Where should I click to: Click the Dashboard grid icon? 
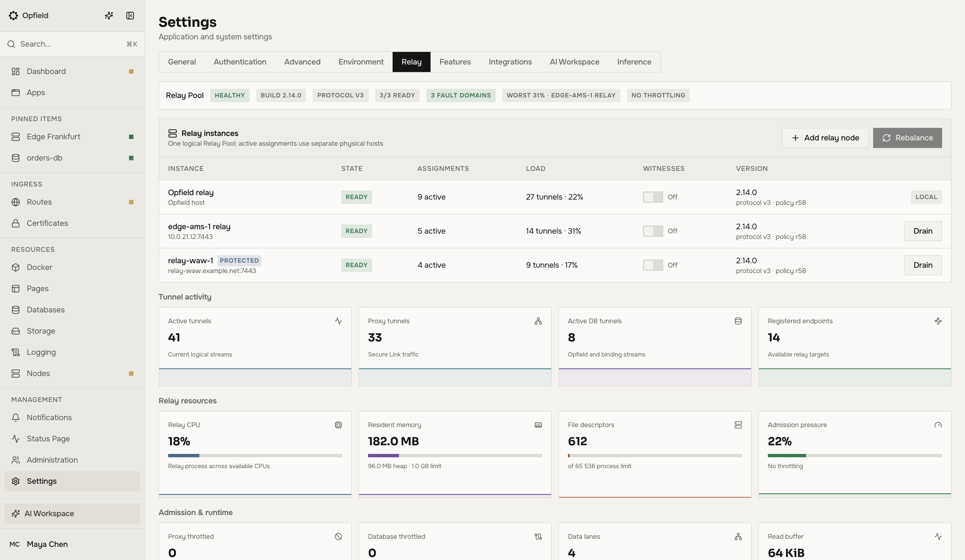tap(16, 71)
